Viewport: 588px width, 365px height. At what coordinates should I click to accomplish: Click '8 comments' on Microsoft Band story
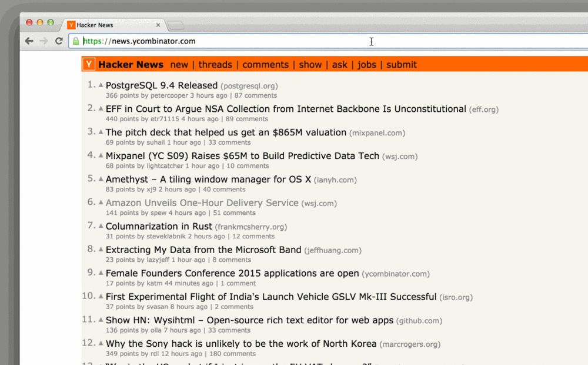[232, 260]
